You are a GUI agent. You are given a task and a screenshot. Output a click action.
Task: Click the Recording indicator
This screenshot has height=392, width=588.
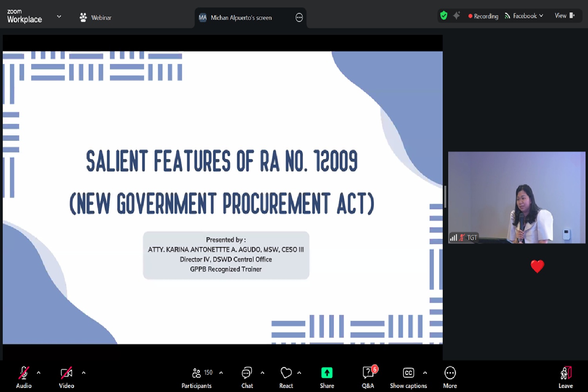[x=483, y=16]
